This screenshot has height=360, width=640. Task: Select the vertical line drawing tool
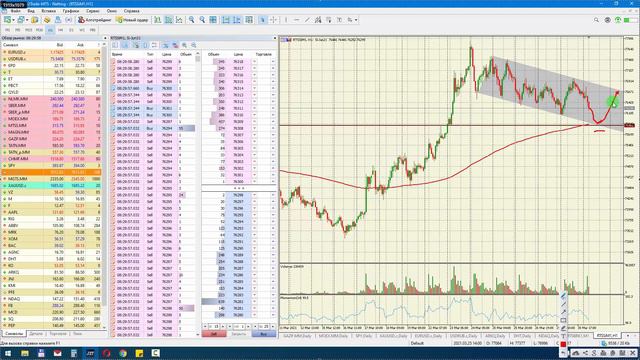tap(286, 20)
